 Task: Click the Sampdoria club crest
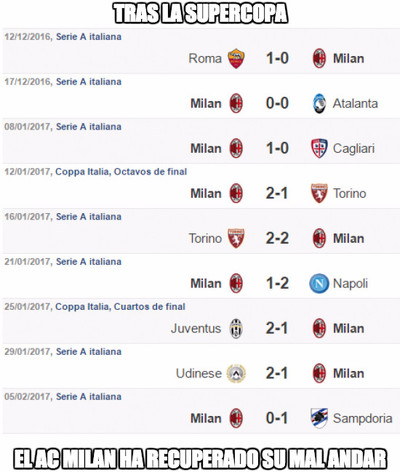(x=319, y=418)
